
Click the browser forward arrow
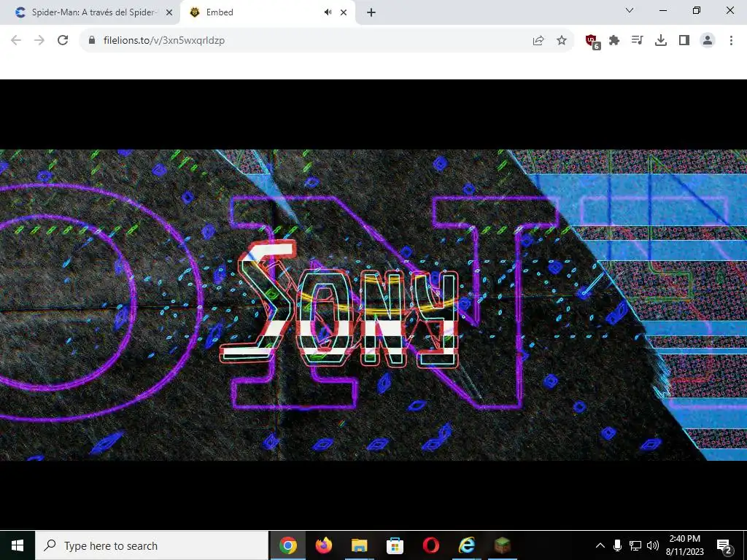click(39, 40)
